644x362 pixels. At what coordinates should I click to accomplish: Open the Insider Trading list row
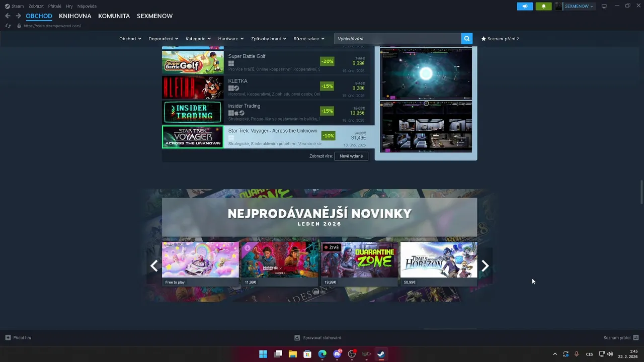[x=268, y=112]
